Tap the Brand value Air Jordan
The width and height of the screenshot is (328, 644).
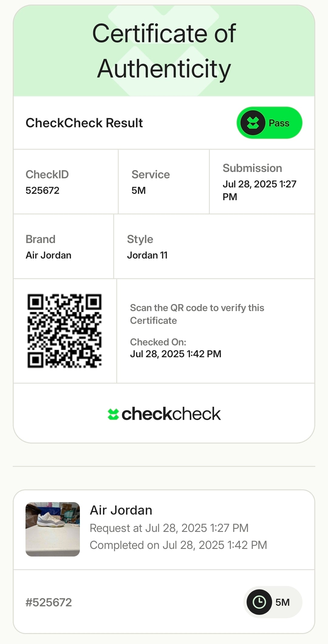point(49,255)
